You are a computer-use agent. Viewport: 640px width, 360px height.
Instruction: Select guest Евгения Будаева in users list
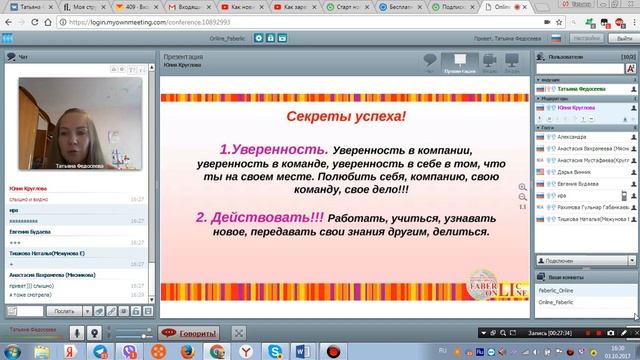(x=586, y=184)
